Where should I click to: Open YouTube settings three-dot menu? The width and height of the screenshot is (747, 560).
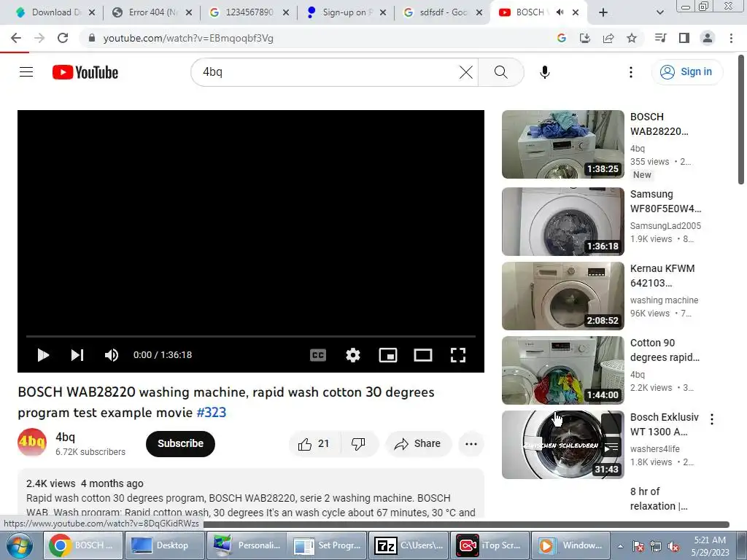631,72
